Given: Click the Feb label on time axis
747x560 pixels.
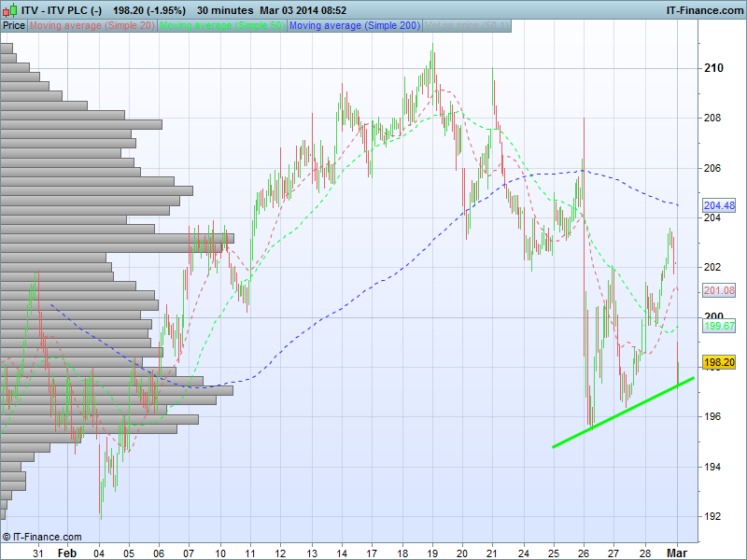Looking at the screenshot, I should pyautogui.click(x=66, y=553).
